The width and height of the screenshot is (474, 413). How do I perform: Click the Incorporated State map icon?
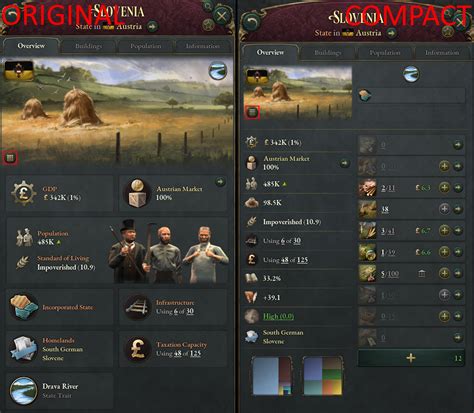click(23, 307)
